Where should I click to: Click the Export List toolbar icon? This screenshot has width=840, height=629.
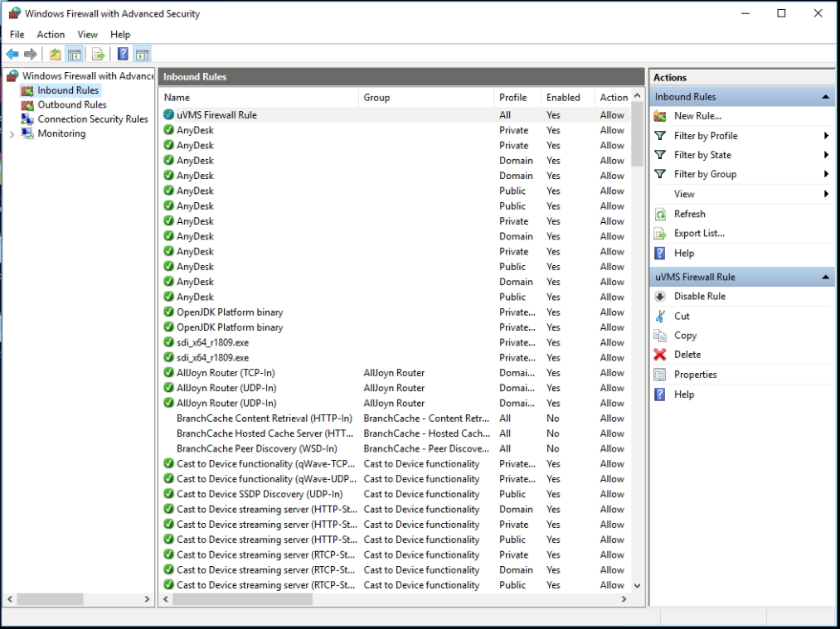[x=99, y=55]
